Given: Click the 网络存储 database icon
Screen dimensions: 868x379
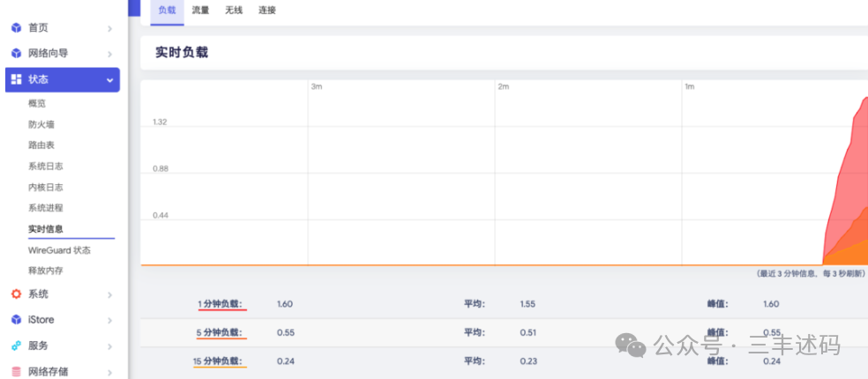Looking at the screenshot, I should pyautogui.click(x=16, y=372).
